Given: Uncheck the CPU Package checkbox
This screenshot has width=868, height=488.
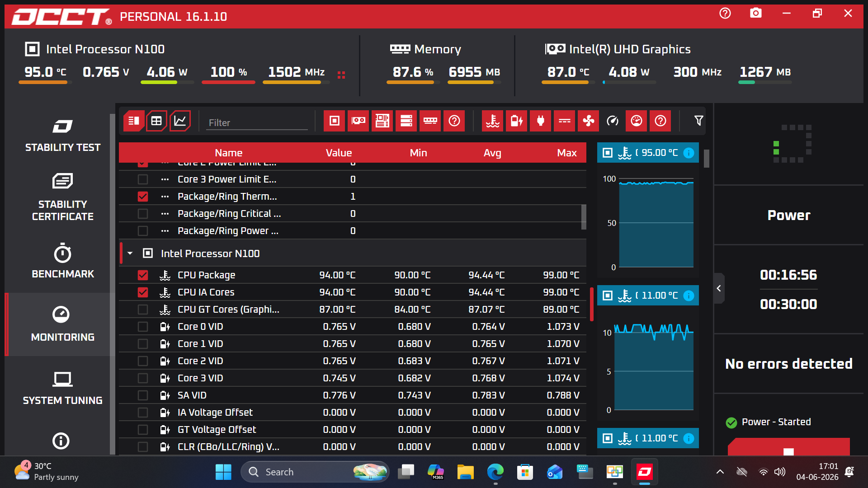Looking at the screenshot, I should (x=143, y=275).
